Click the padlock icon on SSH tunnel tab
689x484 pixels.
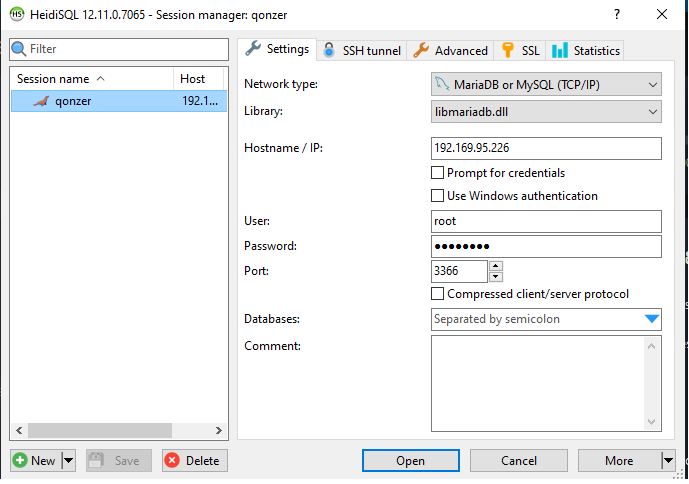coord(329,50)
